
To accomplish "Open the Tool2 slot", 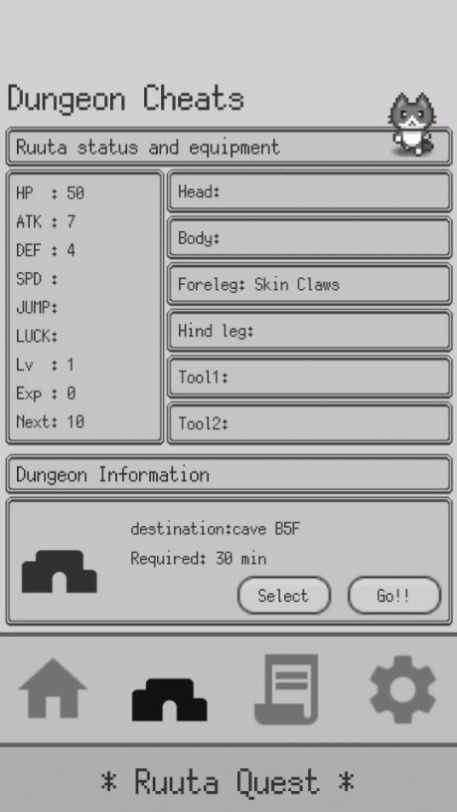I will (309, 424).
